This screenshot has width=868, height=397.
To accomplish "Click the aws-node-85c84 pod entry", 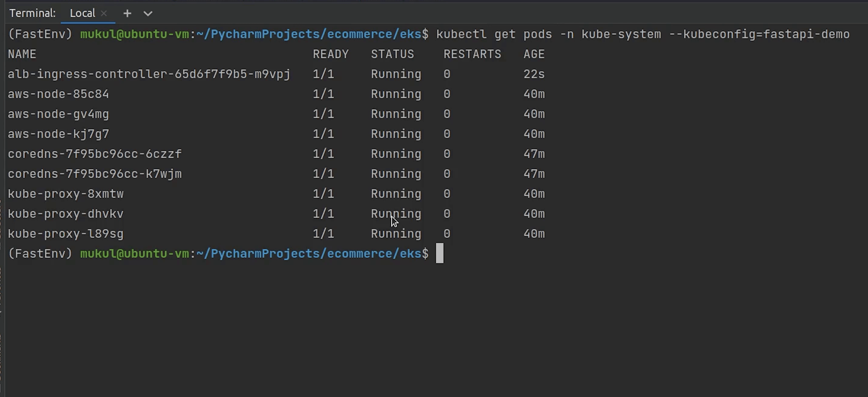I will (58, 94).
